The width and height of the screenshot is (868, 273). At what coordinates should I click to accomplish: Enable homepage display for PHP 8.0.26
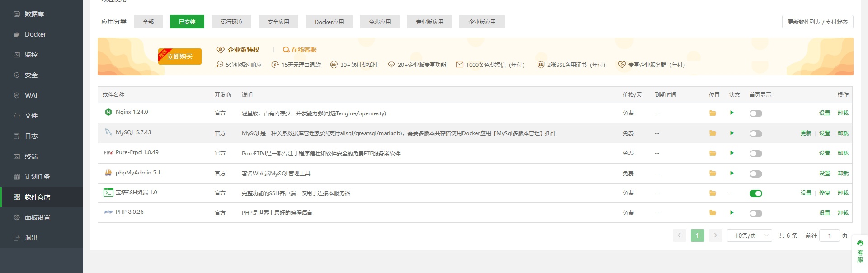(x=756, y=213)
